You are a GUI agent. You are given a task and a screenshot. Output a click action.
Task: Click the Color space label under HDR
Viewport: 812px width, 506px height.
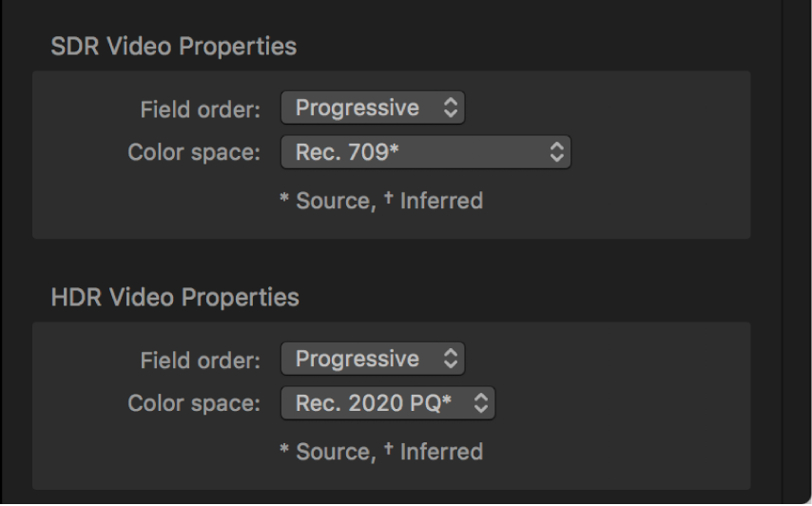(194, 404)
